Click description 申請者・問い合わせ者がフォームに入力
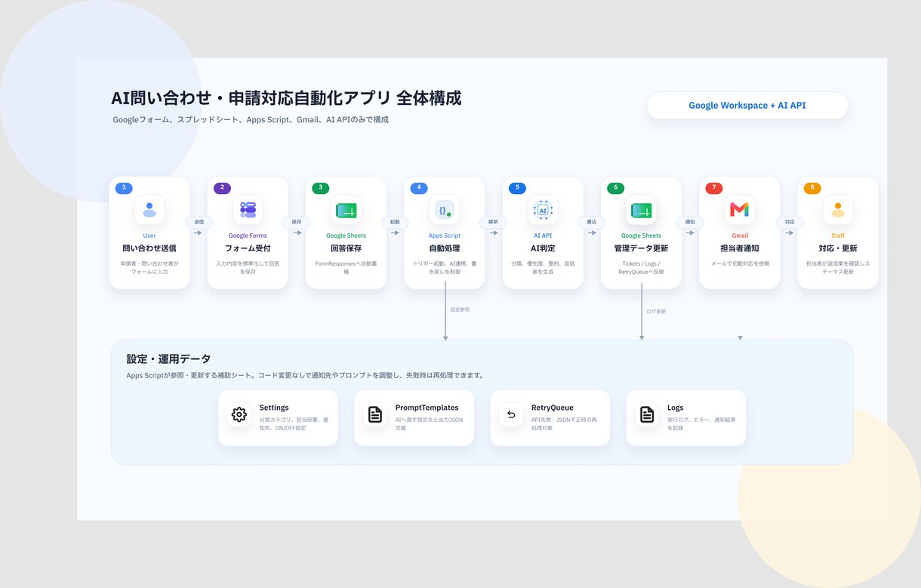Viewport: 921px width, 588px height. (x=149, y=267)
